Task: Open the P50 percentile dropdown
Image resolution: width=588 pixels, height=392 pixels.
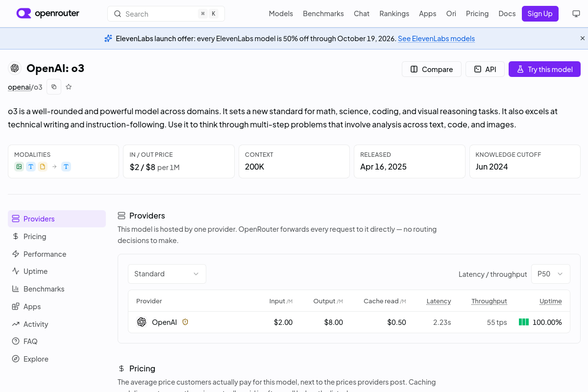Action: pyautogui.click(x=551, y=274)
